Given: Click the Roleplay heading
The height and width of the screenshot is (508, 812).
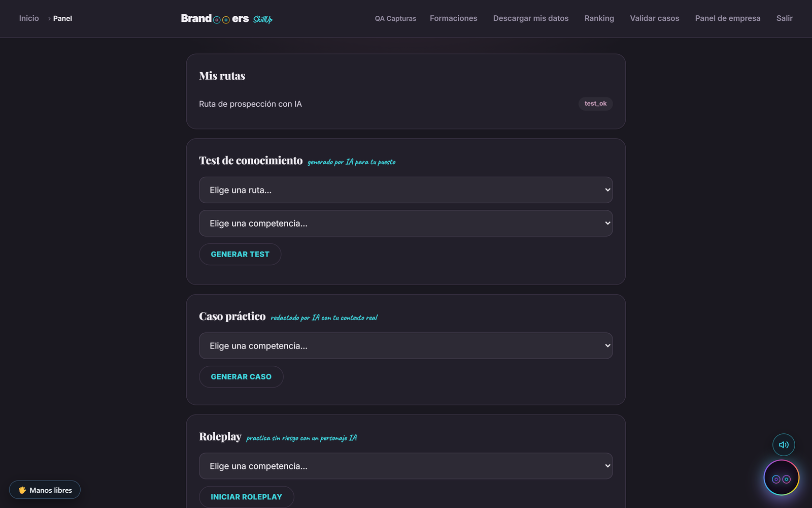Looking at the screenshot, I should tap(220, 437).
